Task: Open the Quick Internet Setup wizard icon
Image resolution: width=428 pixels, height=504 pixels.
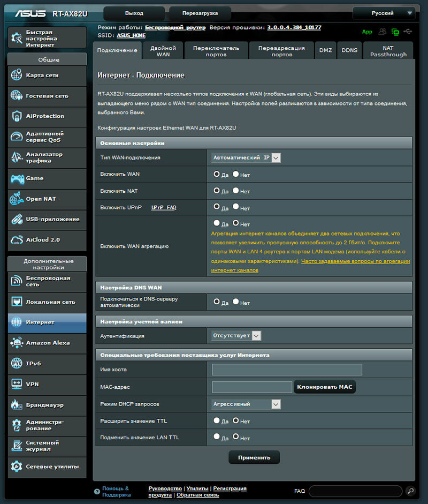Action: pos(17,38)
